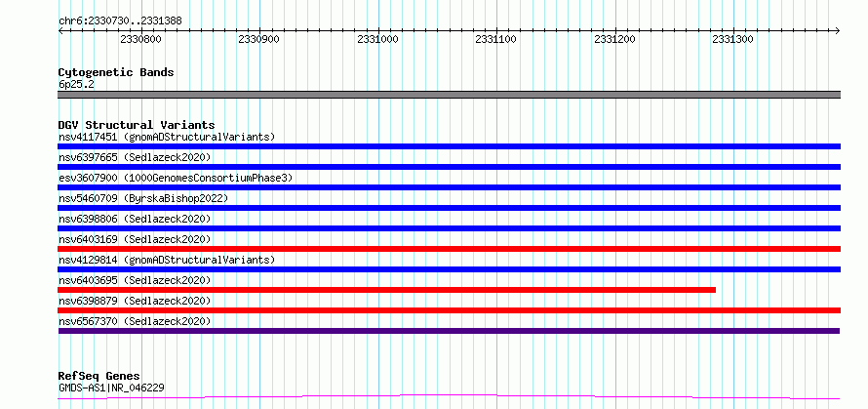Select the blue bar under nsv5460709
Image resolution: width=868 pixels, height=409 pixels.
coord(449,208)
